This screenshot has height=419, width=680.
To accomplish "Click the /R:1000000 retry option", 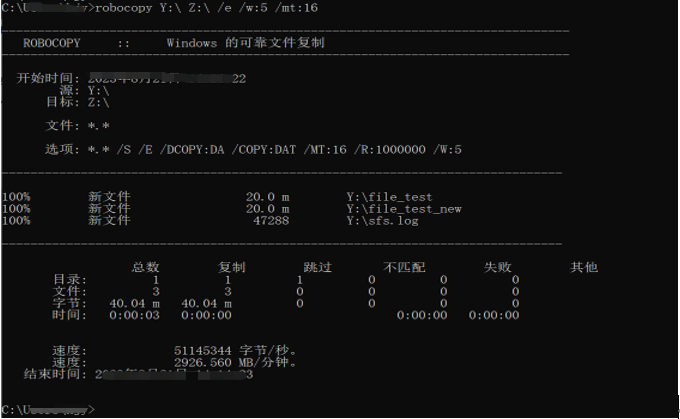I will [389, 150].
